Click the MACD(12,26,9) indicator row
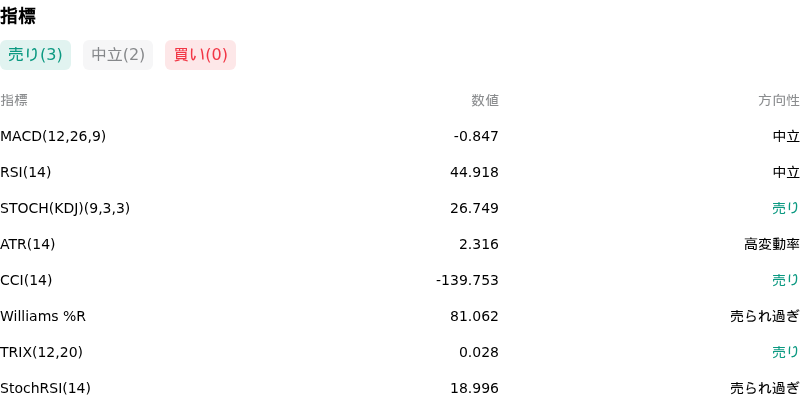 (x=400, y=136)
